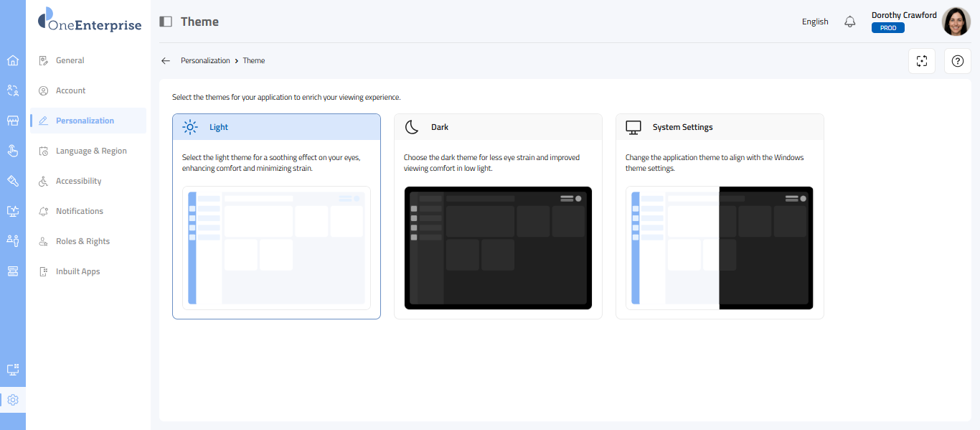The image size is (980, 430).
Task: Select the Dark theme option
Action: click(498, 127)
